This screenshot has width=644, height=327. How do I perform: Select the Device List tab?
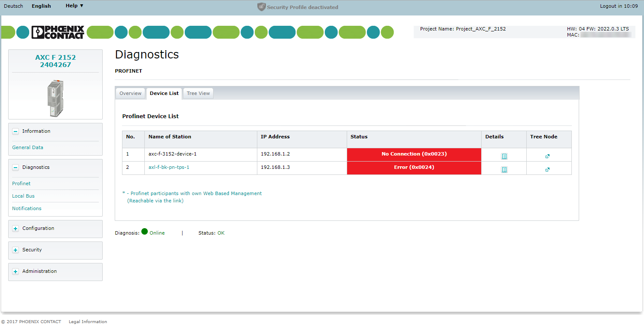164,94
